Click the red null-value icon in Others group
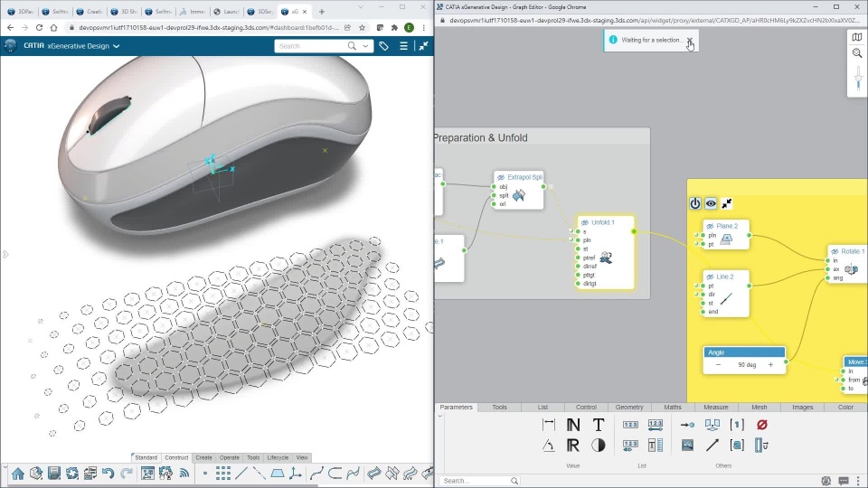 761,425
